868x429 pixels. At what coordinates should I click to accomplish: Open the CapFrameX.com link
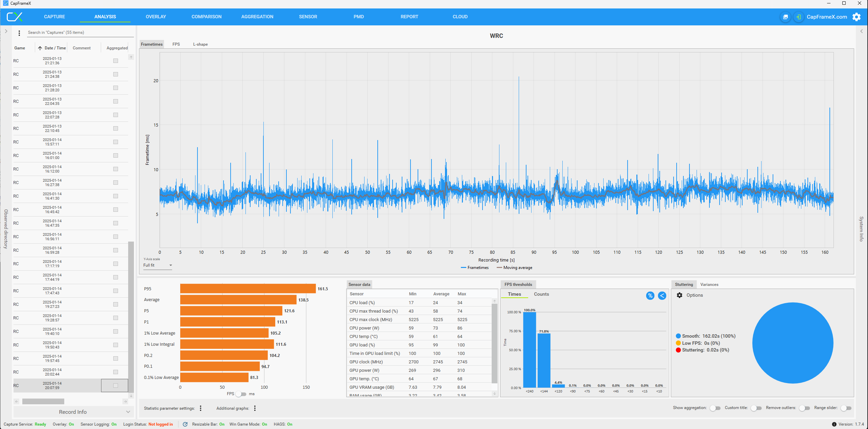(x=826, y=17)
